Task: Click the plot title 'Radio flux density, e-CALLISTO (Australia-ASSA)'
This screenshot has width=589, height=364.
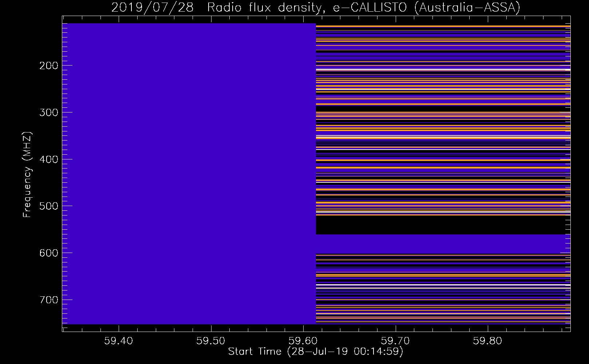Action: 363,8
